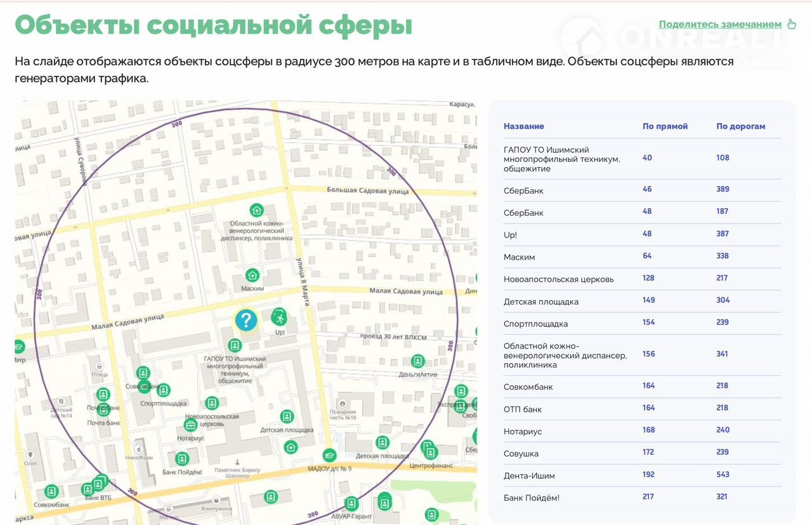Click the Совкомбанк entry in the table
Viewport: 812px width, 525px height.
click(528, 387)
